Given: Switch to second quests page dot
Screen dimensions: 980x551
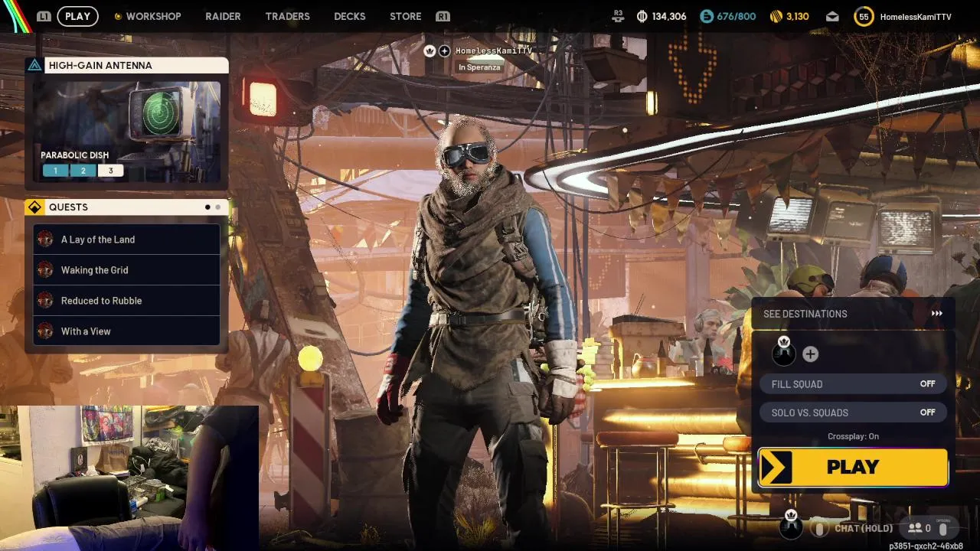Looking at the screenshot, I should point(218,207).
